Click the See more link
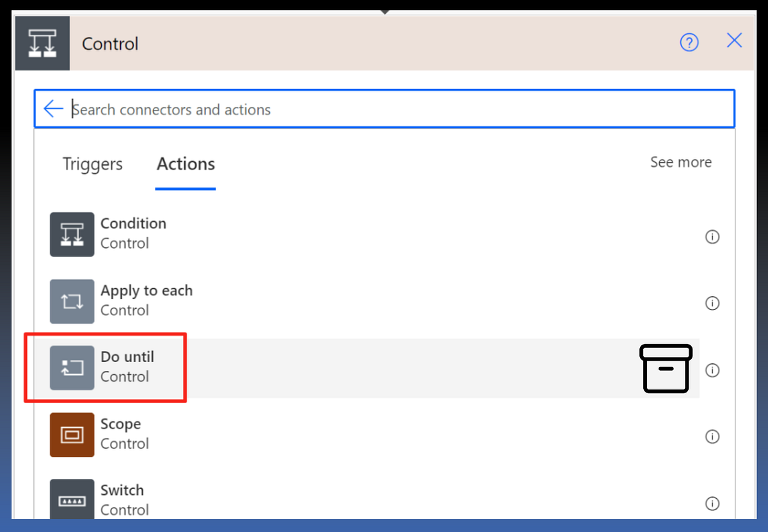 coord(680,162)
